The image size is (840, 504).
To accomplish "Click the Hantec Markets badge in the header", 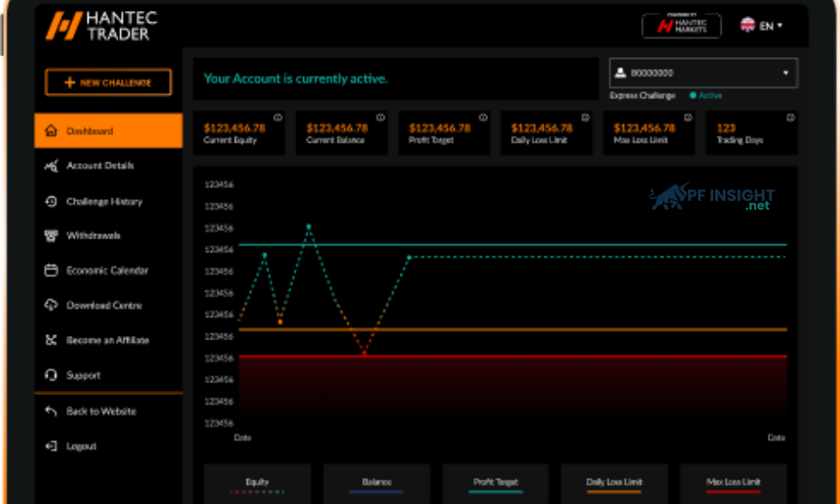I will click(681, 25).
